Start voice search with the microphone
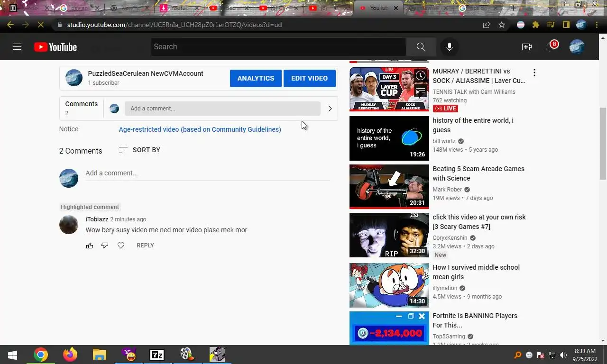607x364 pixels. pos(450,47)
